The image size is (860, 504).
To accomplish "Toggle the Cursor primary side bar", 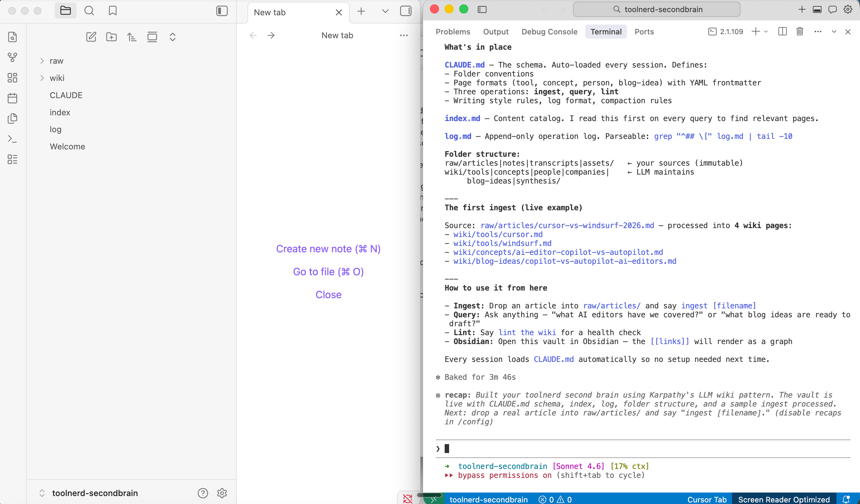I will tap(482, 10).
